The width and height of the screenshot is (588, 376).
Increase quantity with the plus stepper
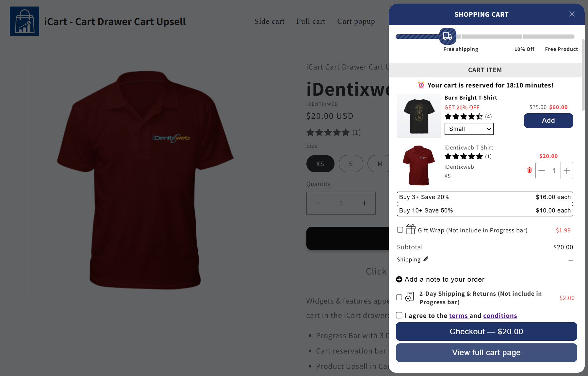[x=567, y=170]
